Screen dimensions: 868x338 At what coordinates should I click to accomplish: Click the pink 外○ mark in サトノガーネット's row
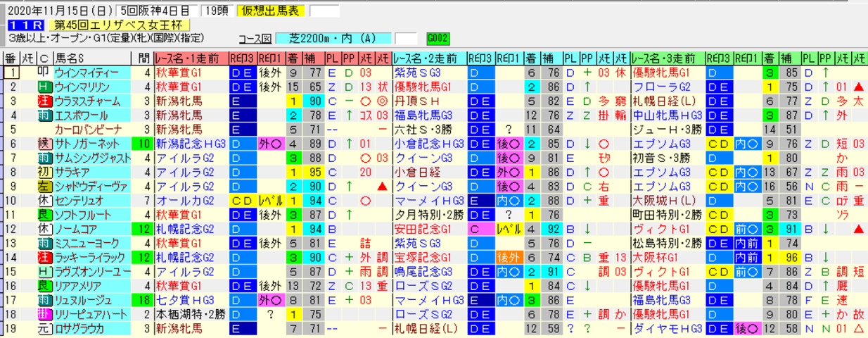pyautogui.click(x=271, y=143)
